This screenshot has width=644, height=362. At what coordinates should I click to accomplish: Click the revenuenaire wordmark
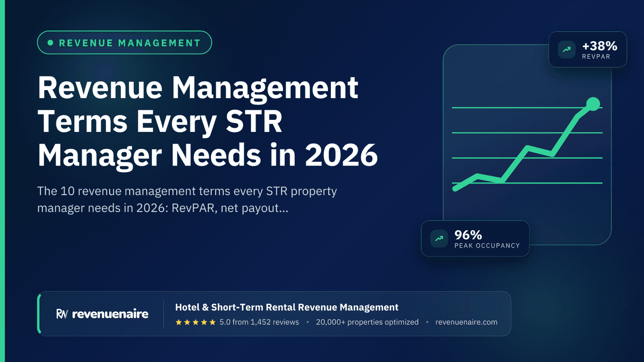coord(110,314)
